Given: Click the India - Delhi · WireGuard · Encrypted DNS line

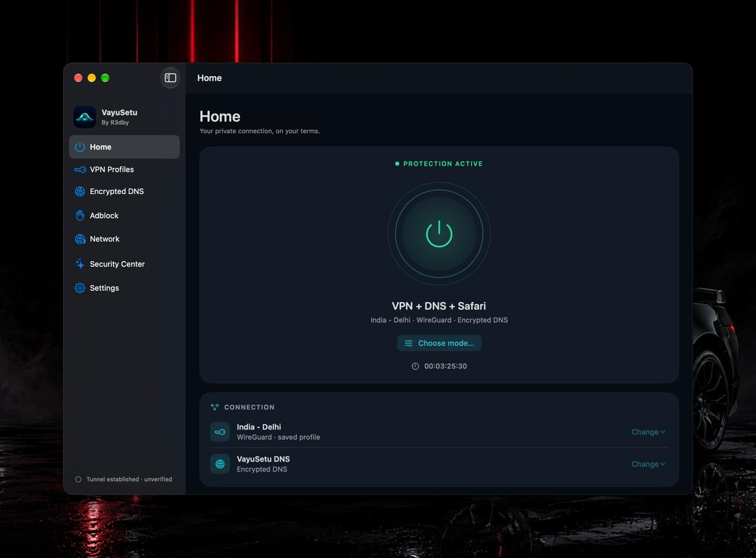Looking at the screenshot, I should pos(439,320).
